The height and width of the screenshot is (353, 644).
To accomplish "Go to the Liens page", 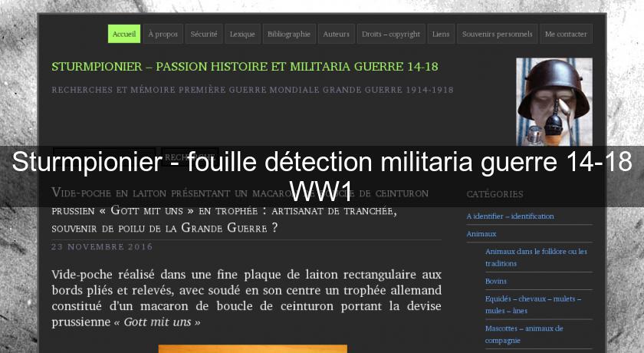I will (441, 34).
